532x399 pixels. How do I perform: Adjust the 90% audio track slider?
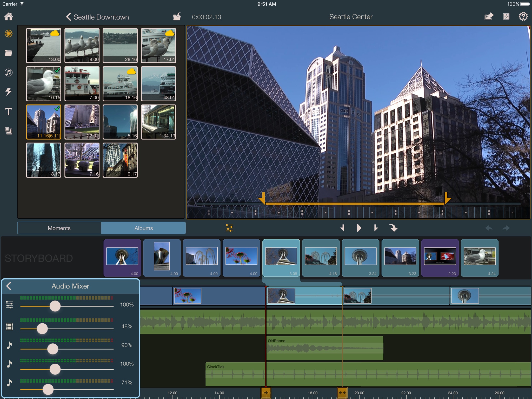[53, 349]
